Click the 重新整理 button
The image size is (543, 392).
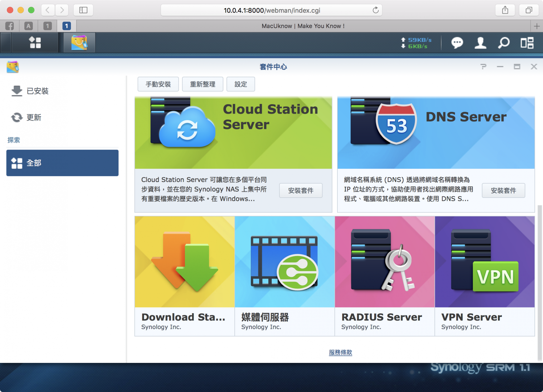[x=202, y=84]
